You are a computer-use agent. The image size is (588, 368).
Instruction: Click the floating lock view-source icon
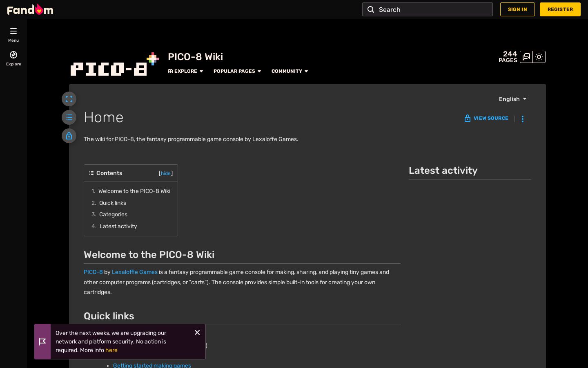click(69, 136)
